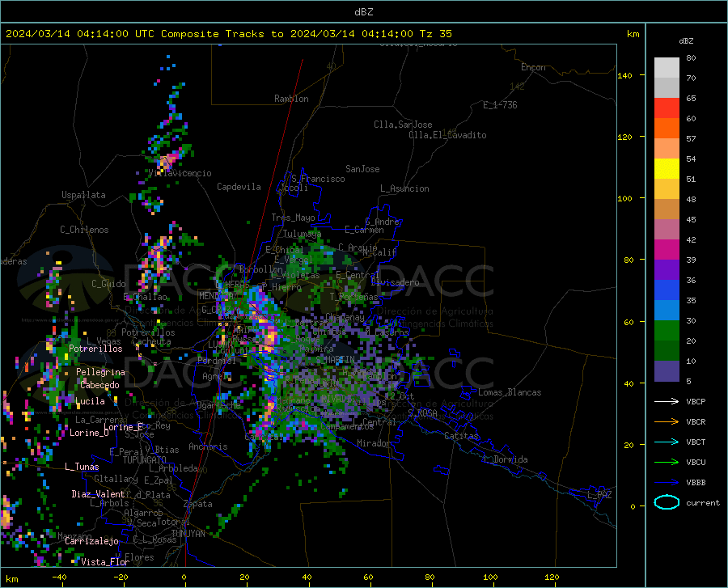Image resolution: width=728 pixels, height=588 pixels.
Task: Select the red 65 dBZ color swatch
Action: [667, 108]
